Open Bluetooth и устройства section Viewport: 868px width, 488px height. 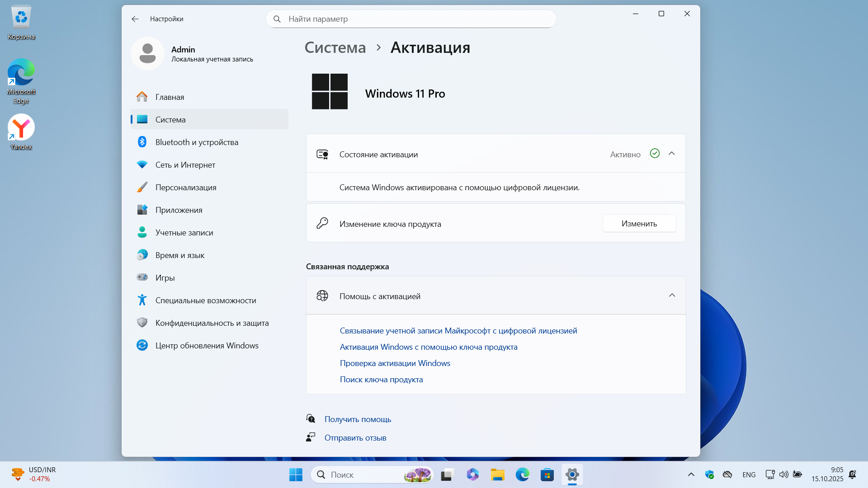pyautogui.click(x=196, y=142)
